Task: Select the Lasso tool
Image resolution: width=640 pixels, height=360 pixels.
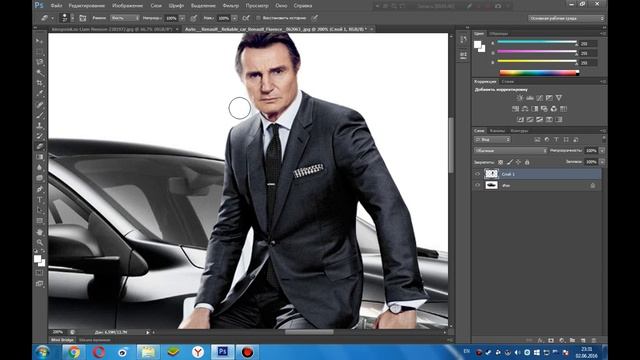Action: pyautogui.click(x=40, y=62)
